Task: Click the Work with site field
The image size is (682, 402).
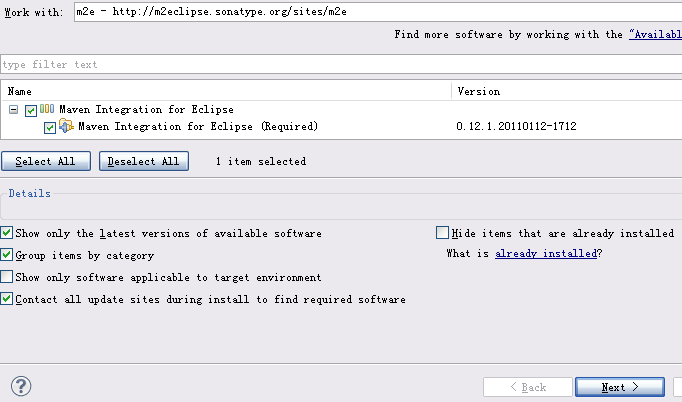Action: click(x=378, y=12)
